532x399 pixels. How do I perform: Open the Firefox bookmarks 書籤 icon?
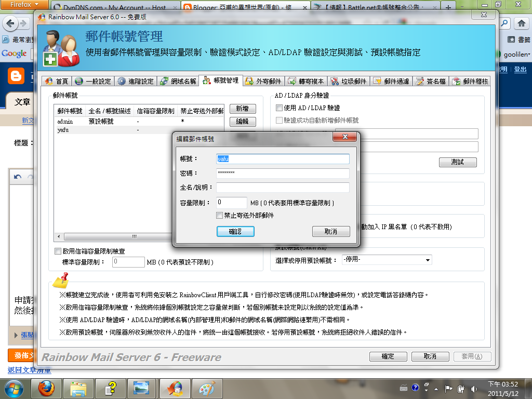tap(511, 39)
